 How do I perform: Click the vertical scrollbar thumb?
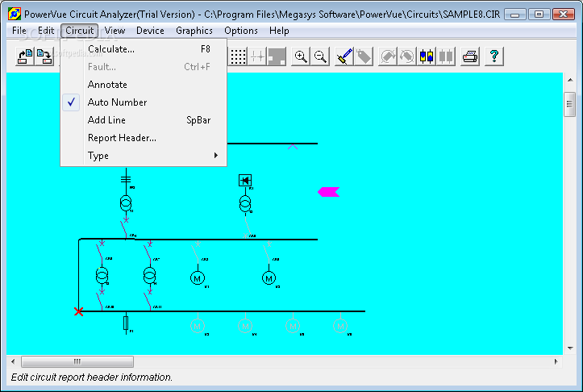[569, 104]
